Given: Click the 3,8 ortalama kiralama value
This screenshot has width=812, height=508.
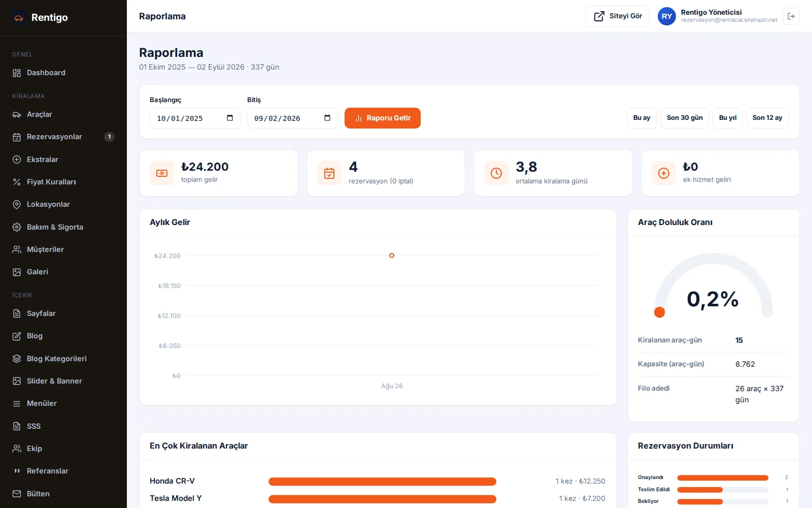Looking at the screenshot, I should pos(526,167).
